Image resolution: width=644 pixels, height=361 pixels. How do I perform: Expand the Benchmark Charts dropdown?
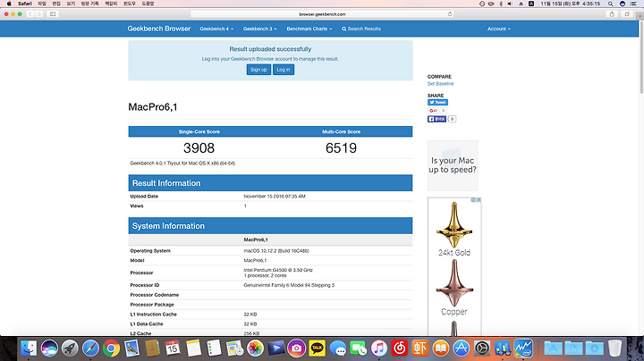tap(309, 29)
